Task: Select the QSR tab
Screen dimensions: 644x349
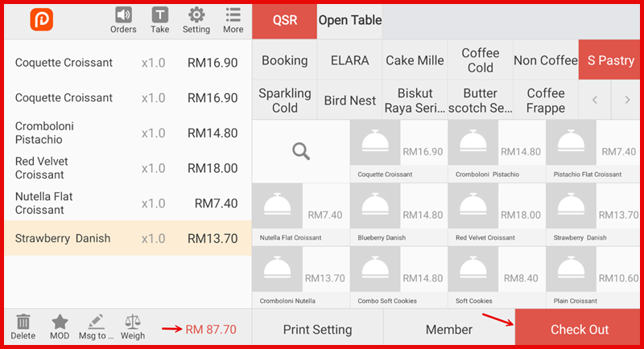Action: coord(285,20)
